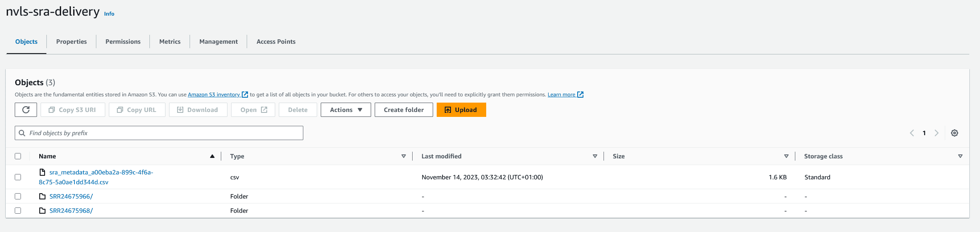Go to previous page arrow
Screen dimensions: 980x232
[912, 133]
